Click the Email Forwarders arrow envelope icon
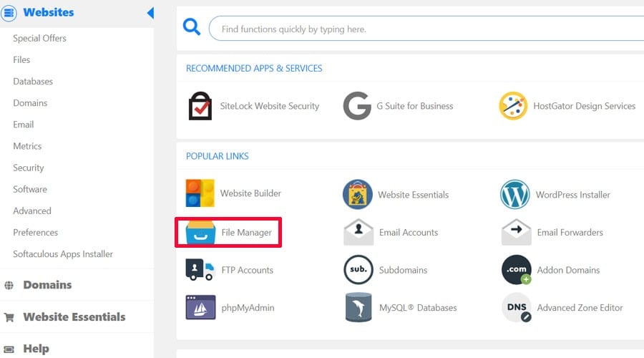This screenshot has height=358, width=644. (516, 232)
